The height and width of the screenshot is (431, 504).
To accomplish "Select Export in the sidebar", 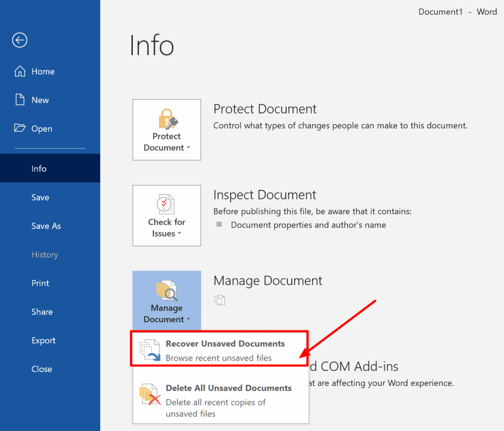I will [x=43, y=340].
